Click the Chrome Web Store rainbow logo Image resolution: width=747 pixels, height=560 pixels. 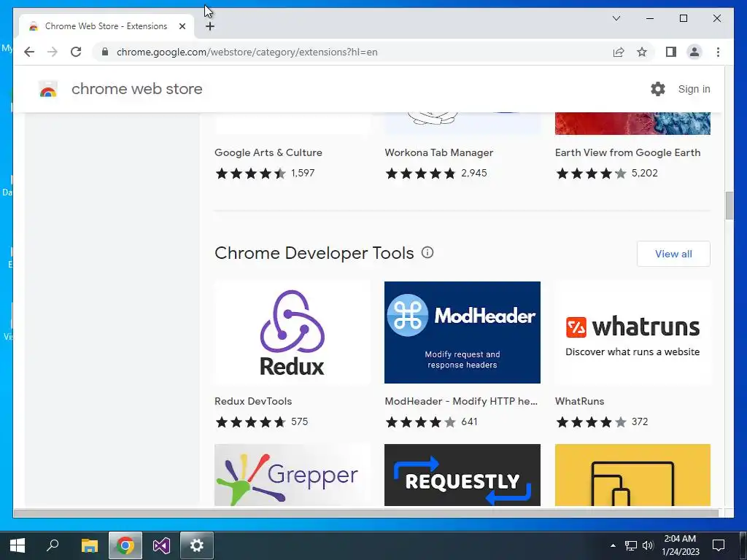pos(48,89)
